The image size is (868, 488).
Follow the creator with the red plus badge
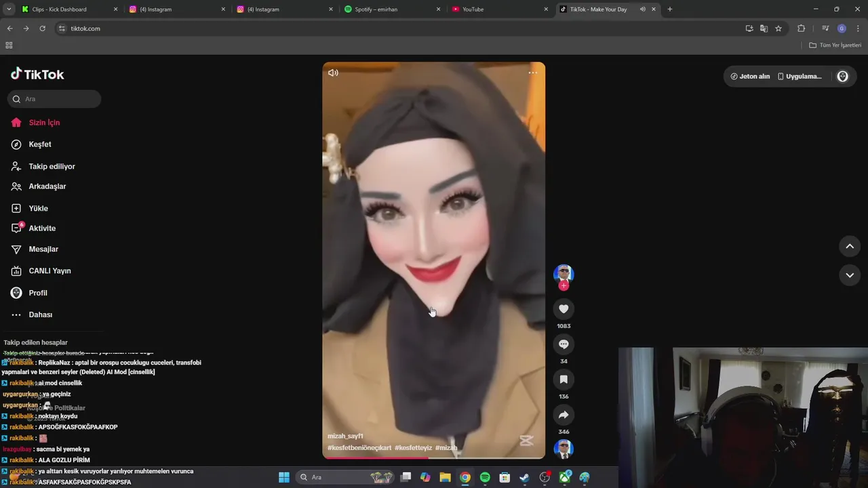[564, 286]
